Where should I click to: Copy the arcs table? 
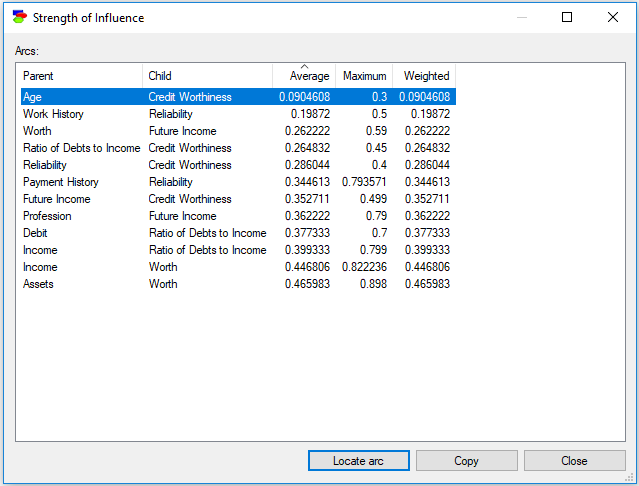[x=467, y=460]
